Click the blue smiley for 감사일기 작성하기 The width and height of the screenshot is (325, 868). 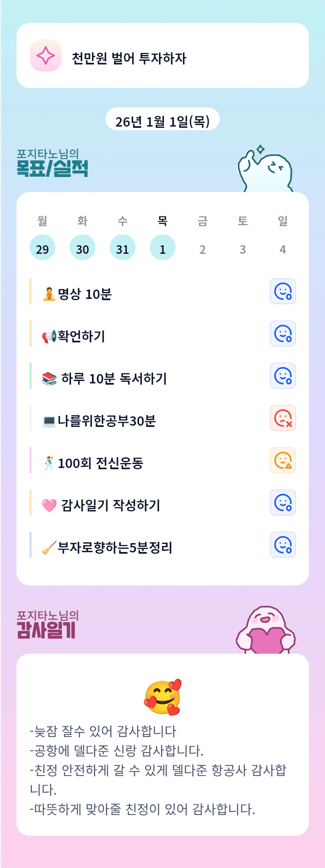[283, 502]
